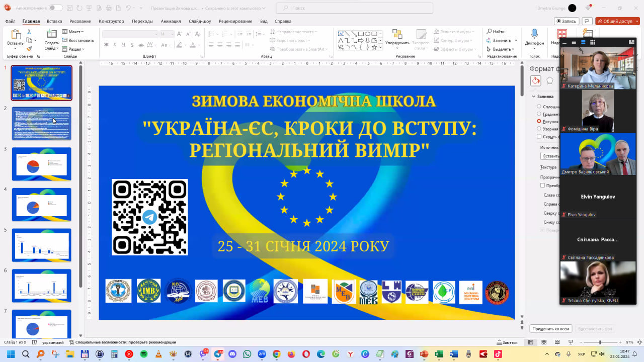The image size is (644, 362).
Task: Select Pattern fill (Узорная) radio button
Action: pos(539,129)
